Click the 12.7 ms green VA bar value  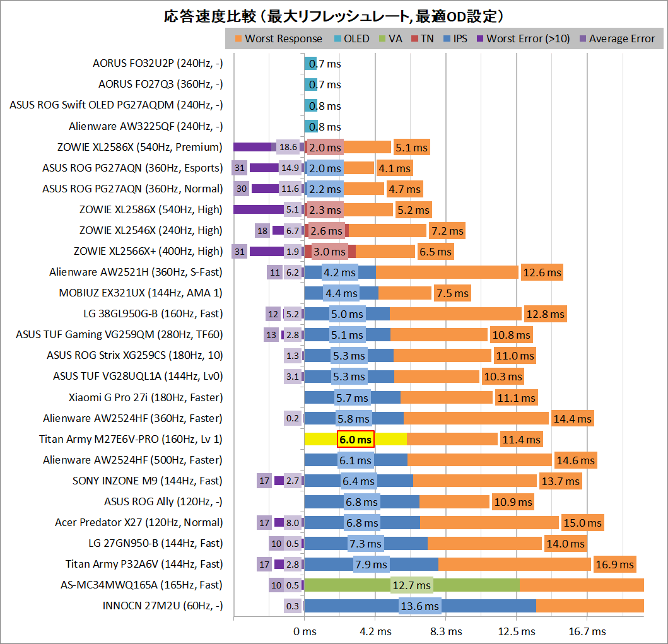click(x=412, y=585)
